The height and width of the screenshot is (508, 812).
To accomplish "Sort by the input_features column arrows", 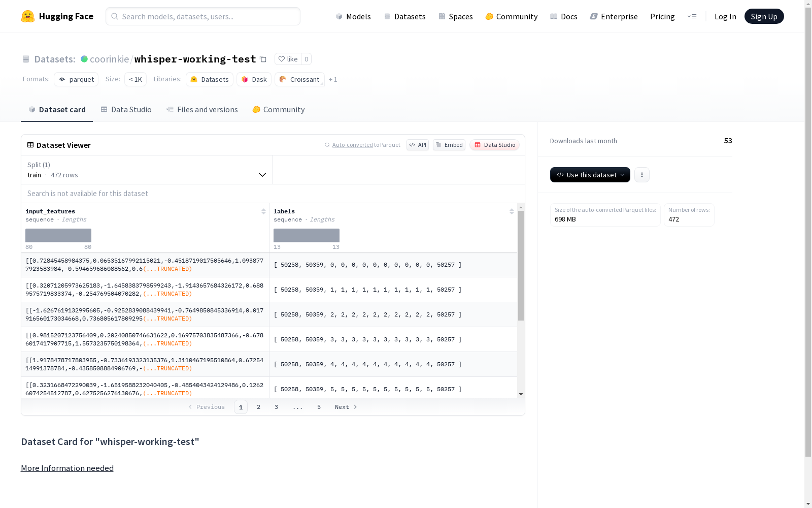I will coord(263,211).
